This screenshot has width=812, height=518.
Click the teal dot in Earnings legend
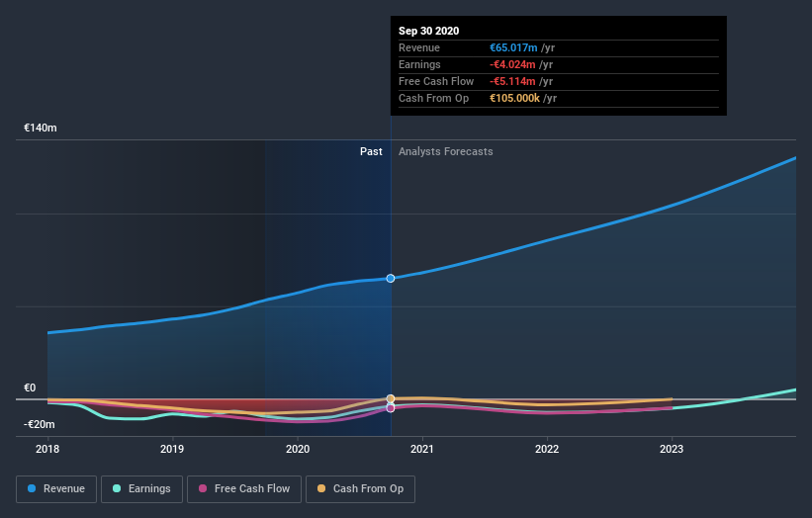[117, 488]
